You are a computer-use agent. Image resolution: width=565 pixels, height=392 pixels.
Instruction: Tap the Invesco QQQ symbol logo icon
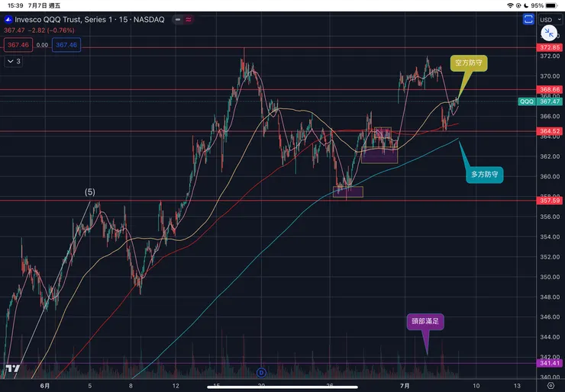8,19
